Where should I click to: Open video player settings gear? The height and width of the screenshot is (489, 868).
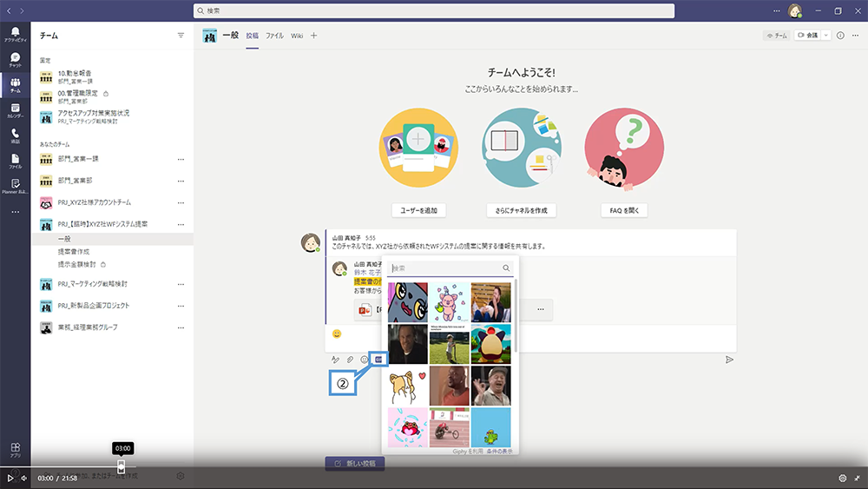(x=843, y=478)
